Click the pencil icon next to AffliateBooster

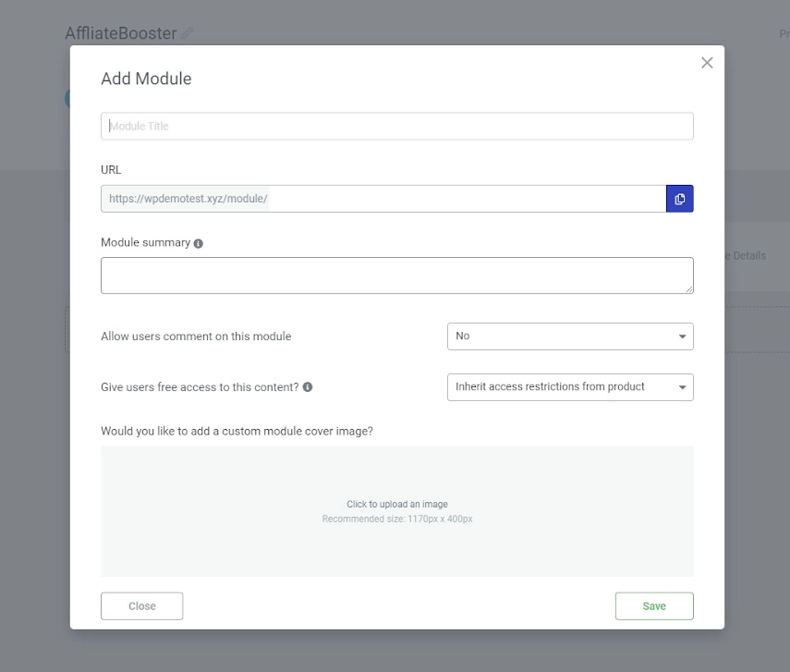pyautogui.click(x=187, y=33)
